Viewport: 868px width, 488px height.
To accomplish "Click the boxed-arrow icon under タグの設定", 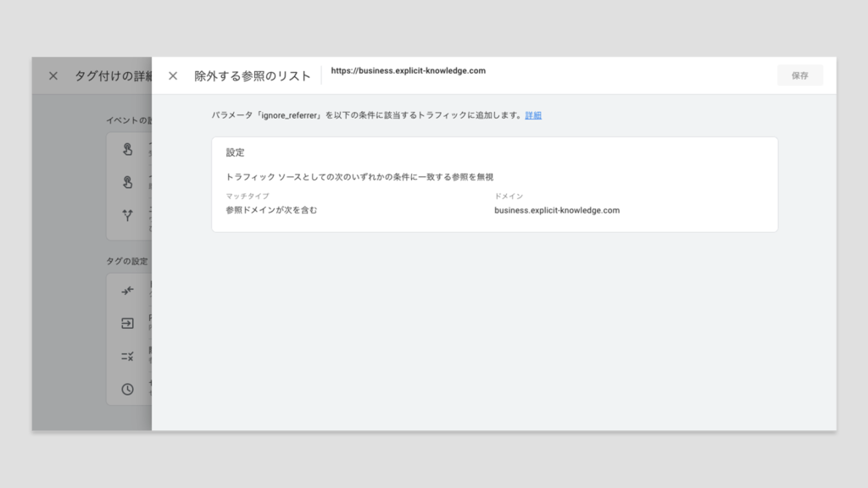I will 127,323.
